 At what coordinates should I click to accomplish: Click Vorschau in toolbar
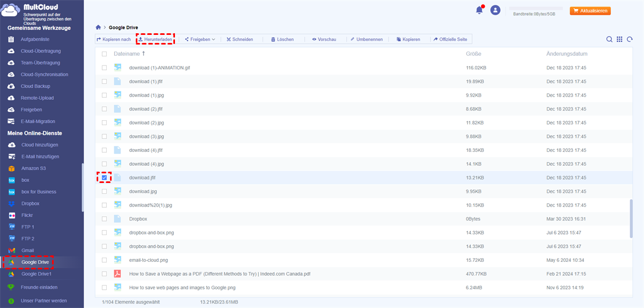[x=324, y=39]
